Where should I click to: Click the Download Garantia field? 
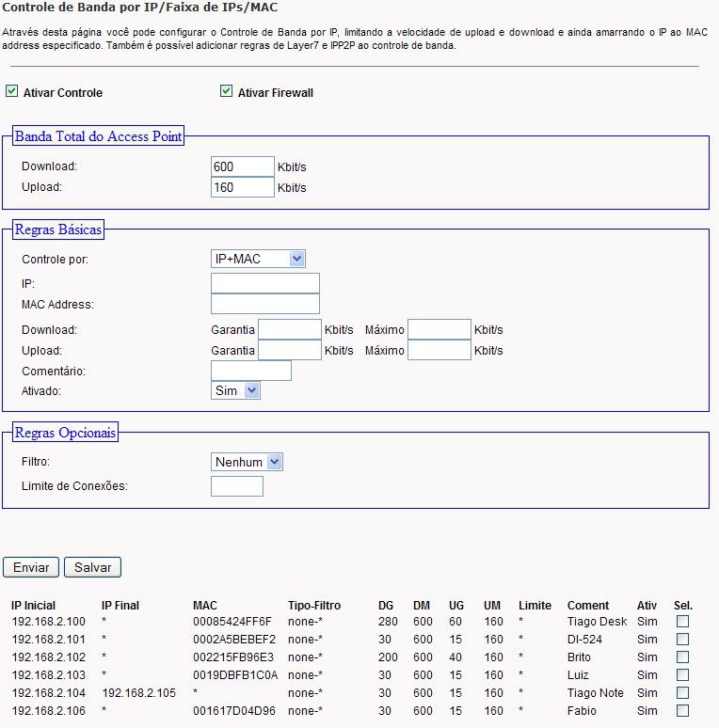pyautogui.click(x=290, y=329)
